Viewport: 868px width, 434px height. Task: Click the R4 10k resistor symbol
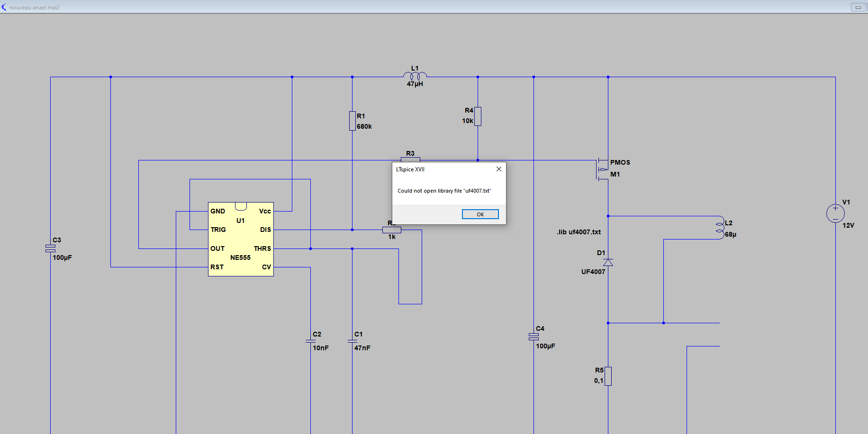pyautogui.click(x=478, y=116)
